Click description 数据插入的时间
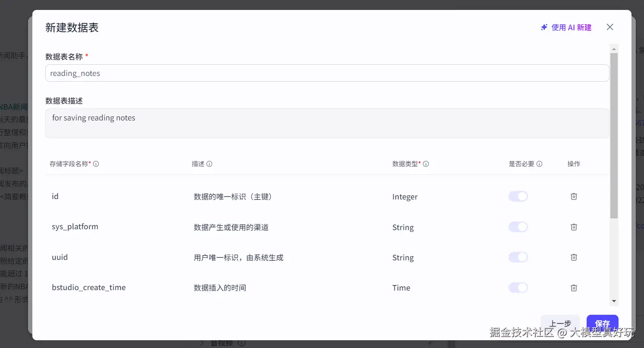The height and width of the screenshot is (348, 644). coord(220,288)
